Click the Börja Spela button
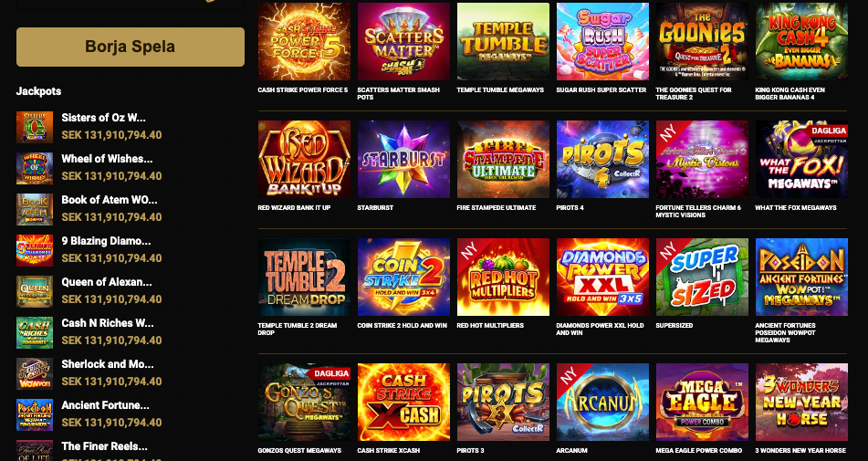The image size is (868, 461). [131, 47]
